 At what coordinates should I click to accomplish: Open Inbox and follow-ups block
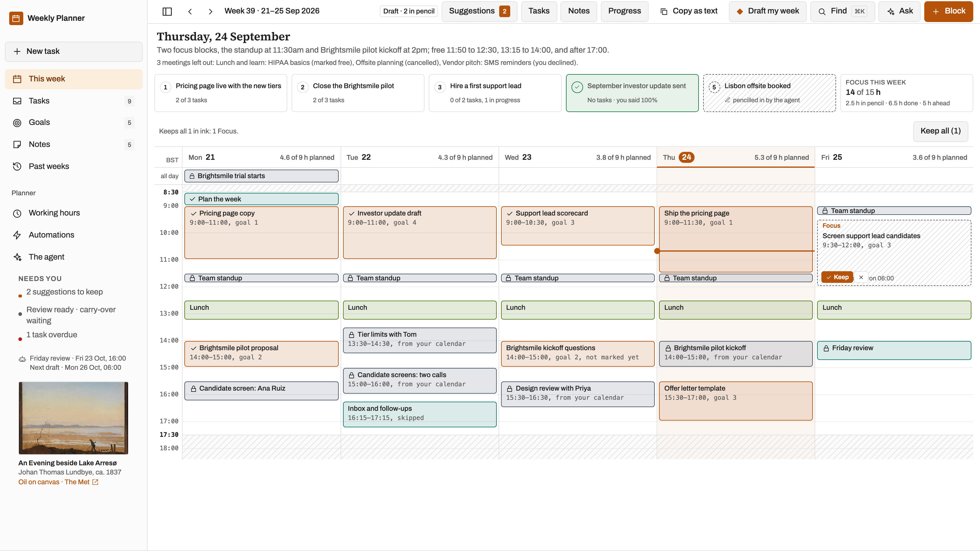[x=420, y=414]
